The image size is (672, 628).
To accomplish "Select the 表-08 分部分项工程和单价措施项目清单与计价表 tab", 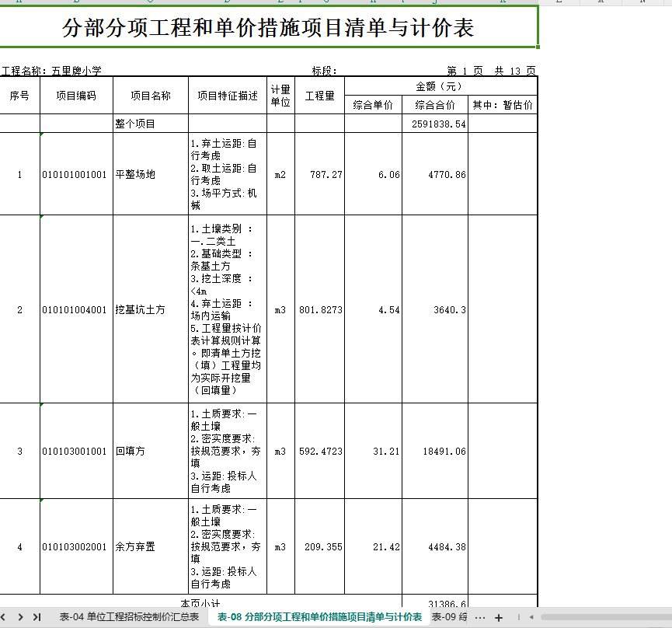I will coord(320,617).
